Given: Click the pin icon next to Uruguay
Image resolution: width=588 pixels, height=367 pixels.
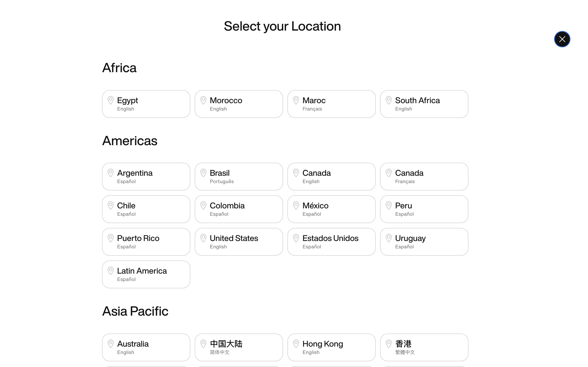Looking at the screenshot, I should 389,238.
